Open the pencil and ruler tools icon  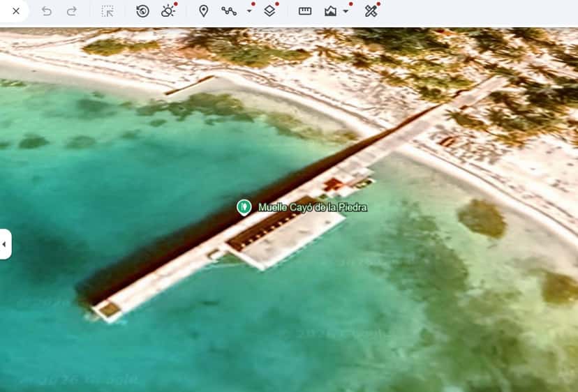click(371, 11)
